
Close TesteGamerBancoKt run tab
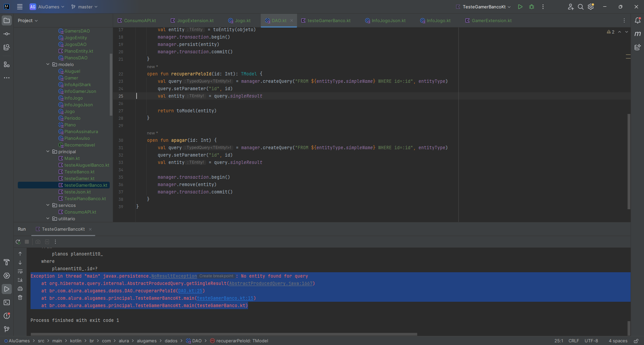pyautogui.click(x=90, y=229)
